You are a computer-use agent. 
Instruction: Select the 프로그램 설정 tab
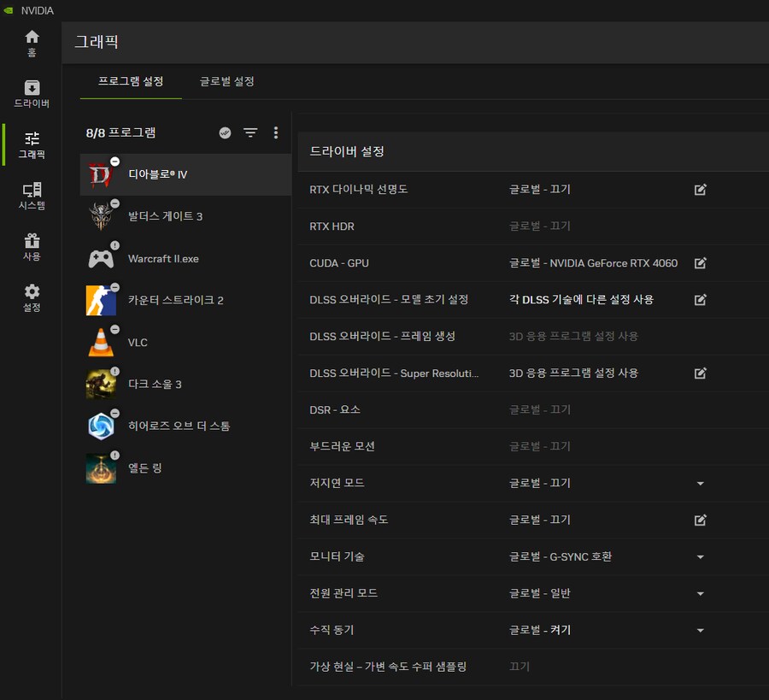pyautogui.click(x=130, y=79)
